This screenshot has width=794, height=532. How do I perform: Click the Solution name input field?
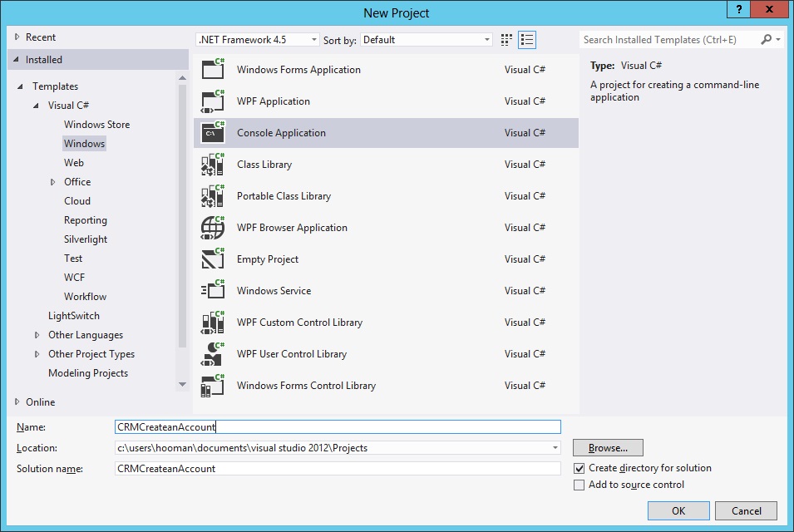[338, 469]
